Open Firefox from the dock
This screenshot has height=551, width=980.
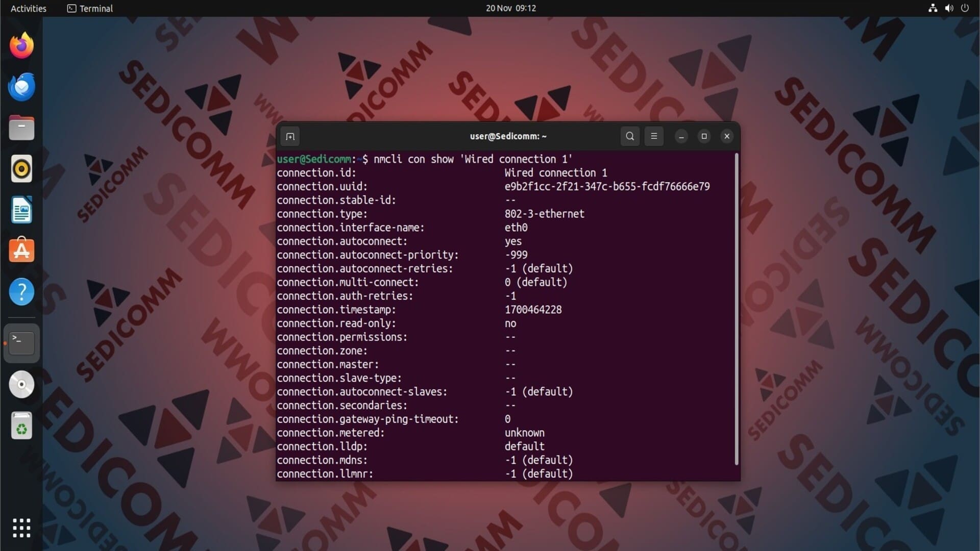pyautogui.click(x=21, y=45)
